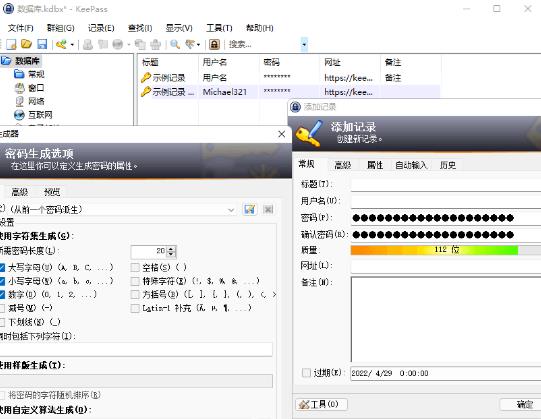Enable 下划线 (_) underline checkbox

[2, 322]
